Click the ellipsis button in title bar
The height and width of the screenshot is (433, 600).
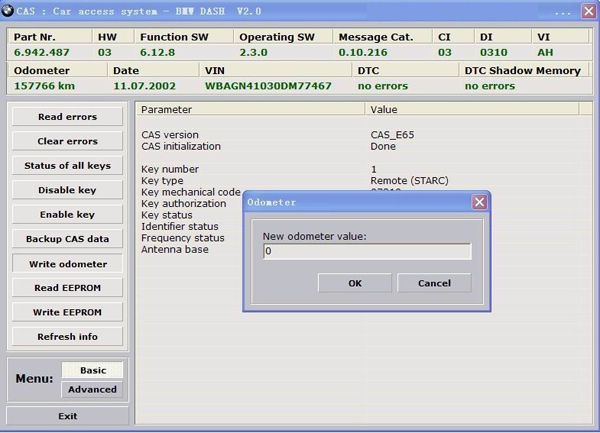pos(562,11)
